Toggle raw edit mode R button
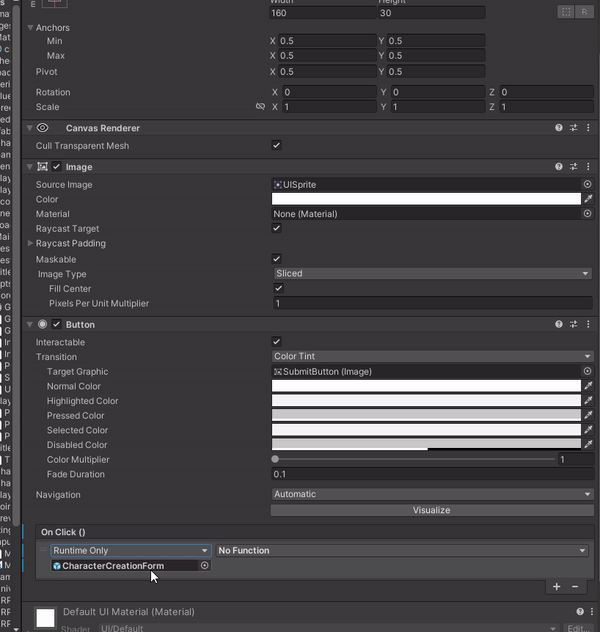The width and height of the screenshot is (600, 632). (x=584, y=12)
